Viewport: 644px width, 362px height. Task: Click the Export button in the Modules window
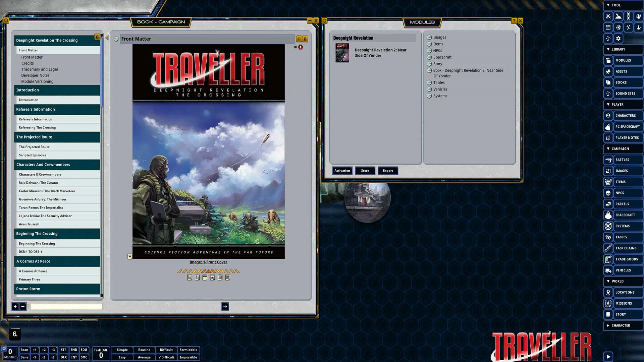[388, 171]
